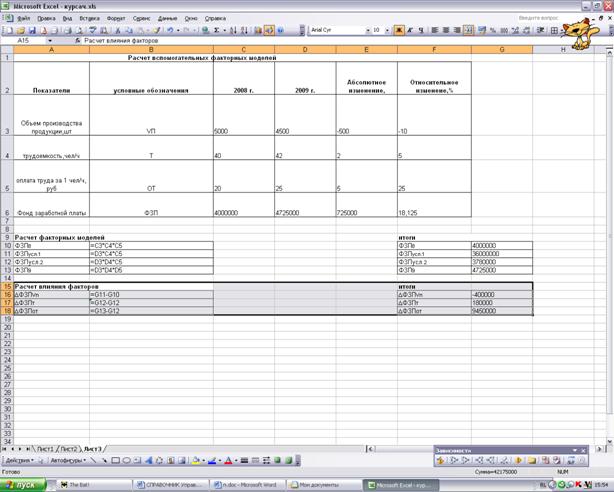
Task: Toggle bold formatting in the toolbar
Action: pos(399,30)
